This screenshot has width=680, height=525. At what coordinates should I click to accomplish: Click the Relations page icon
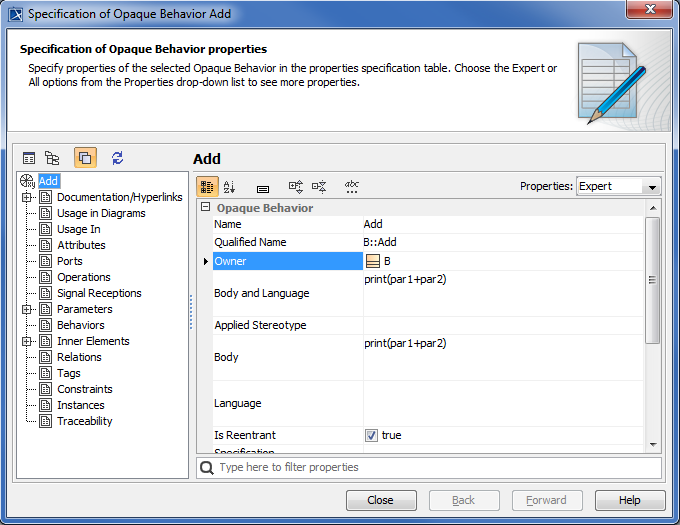pos(46,357)
